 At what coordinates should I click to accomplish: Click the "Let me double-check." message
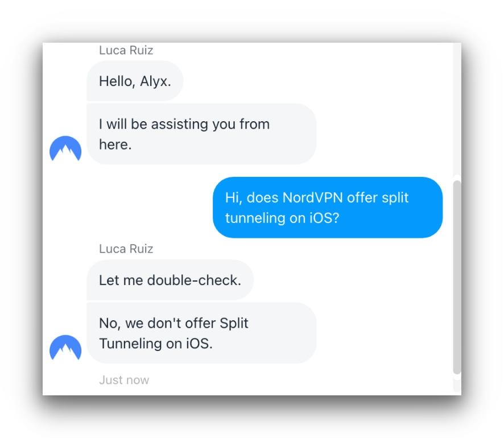(170, 280)
